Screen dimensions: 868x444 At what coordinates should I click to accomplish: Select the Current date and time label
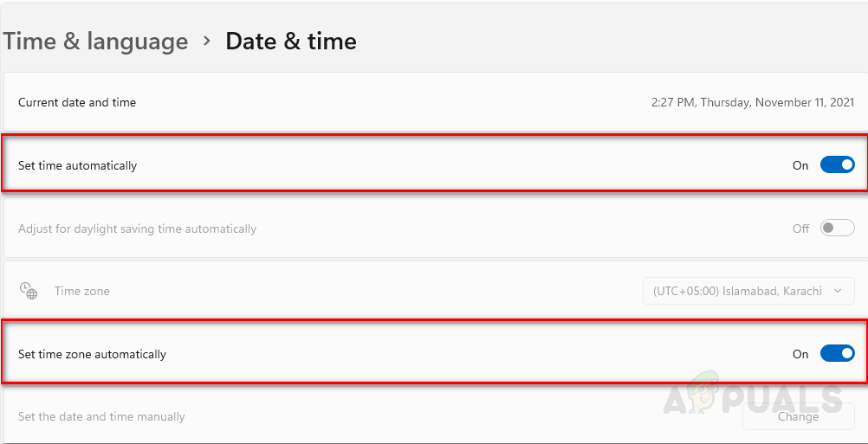point(77,102)
